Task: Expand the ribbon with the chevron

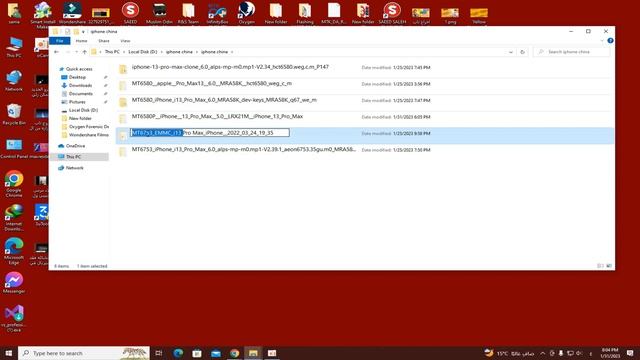Action: click(602, 40)
